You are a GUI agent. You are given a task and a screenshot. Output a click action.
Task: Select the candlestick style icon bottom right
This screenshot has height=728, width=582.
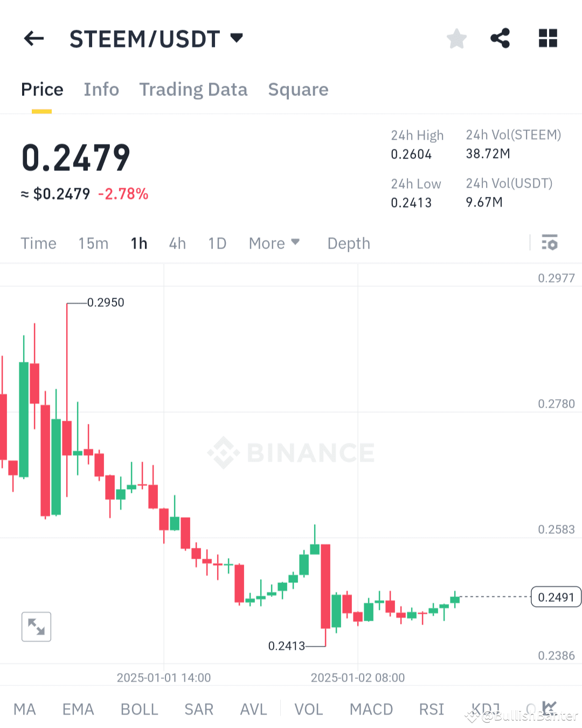point(550,708)
